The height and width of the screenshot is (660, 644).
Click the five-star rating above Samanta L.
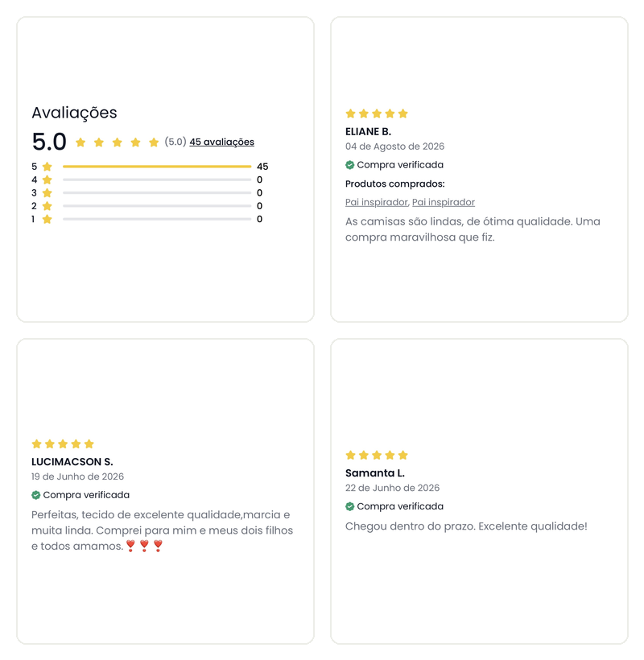pos(377,455)
